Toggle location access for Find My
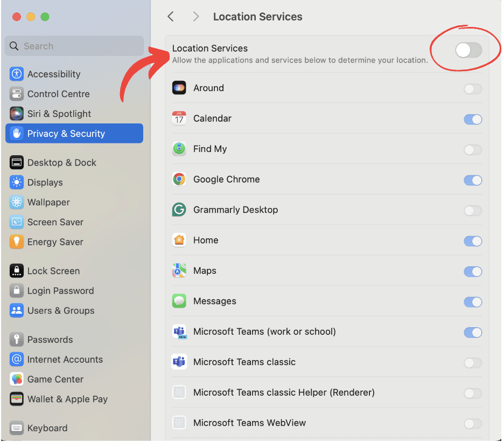This screenshot has height=442, width=504. tap(473, 150)
